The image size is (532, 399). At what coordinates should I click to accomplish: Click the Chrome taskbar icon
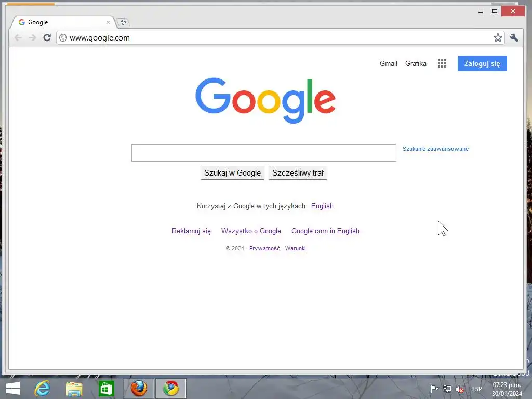coord(170,389)
